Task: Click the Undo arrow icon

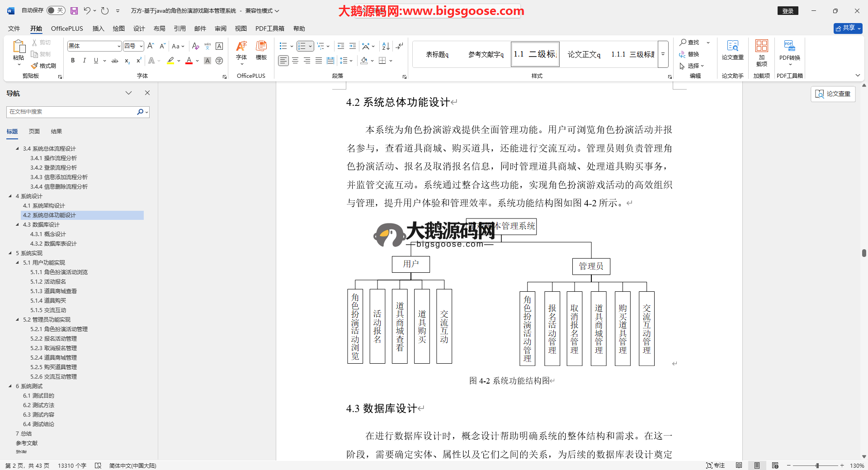Action: tap(87, 10)
